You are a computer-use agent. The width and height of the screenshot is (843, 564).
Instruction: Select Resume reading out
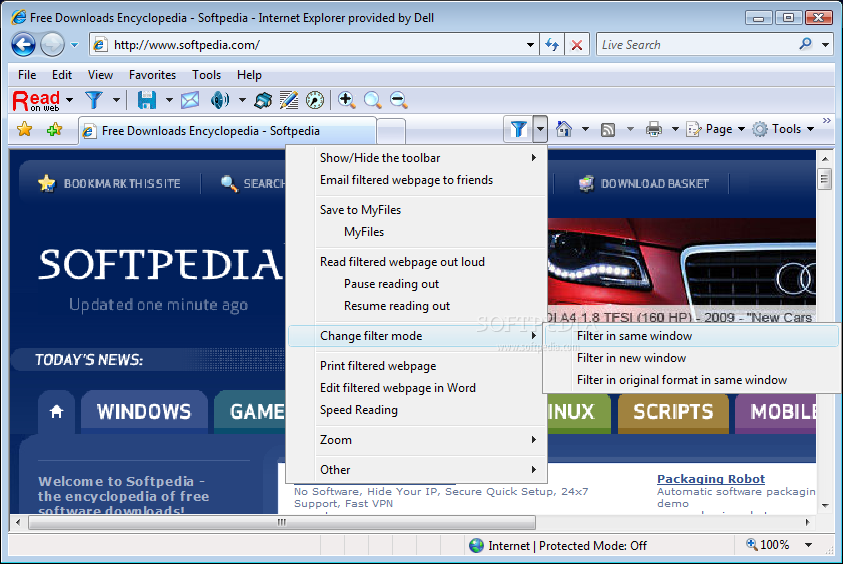[x=417, y=306]
